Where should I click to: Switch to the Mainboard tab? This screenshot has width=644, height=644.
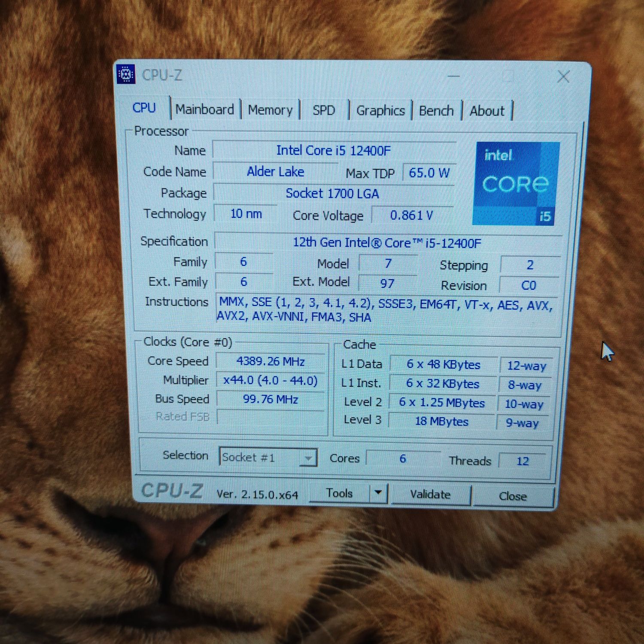click(205, 109)
